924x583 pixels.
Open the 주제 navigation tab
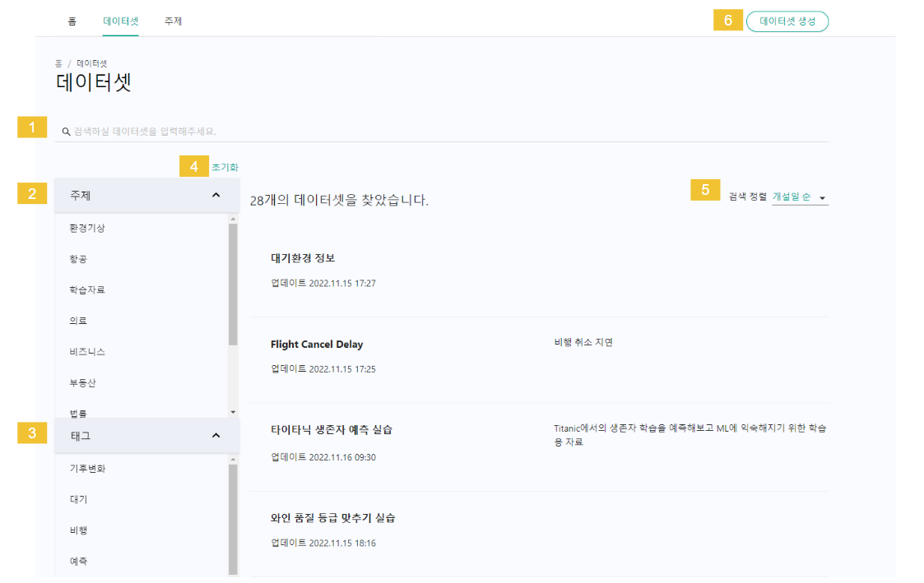coord(173,21)
